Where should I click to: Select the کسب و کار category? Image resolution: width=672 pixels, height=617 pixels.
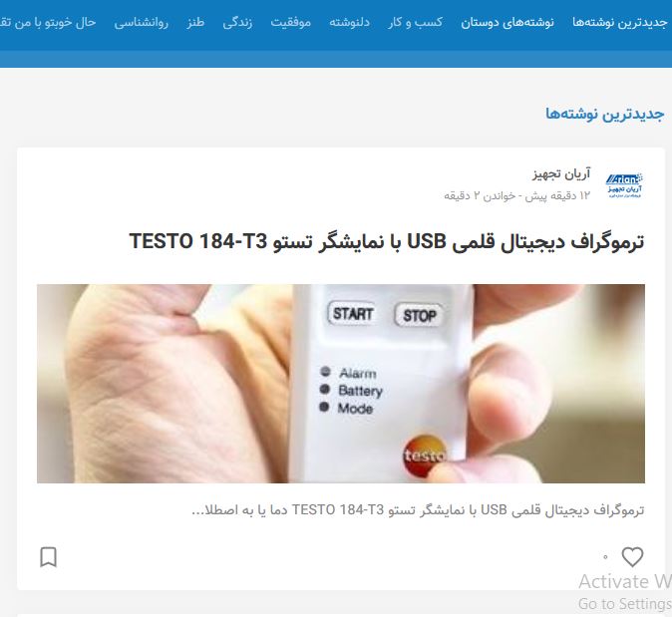(416, 22)
